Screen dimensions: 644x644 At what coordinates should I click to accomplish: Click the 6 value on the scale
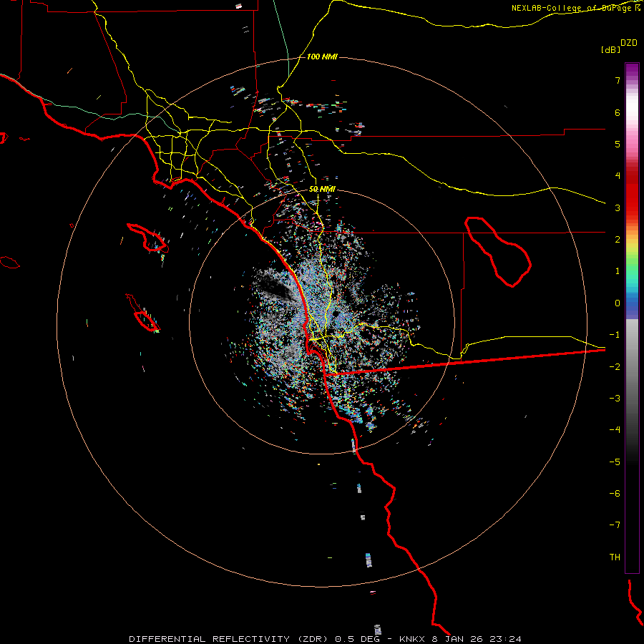tap(618, 112)
